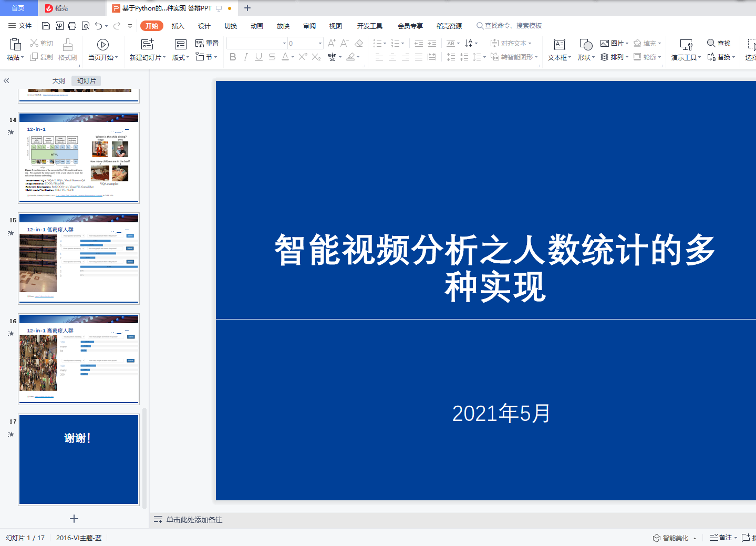The width and height of the screenshot is (756, 546).
Task: Click the Cut (剪切) scissors icon
Action: (x=34, y=43)
